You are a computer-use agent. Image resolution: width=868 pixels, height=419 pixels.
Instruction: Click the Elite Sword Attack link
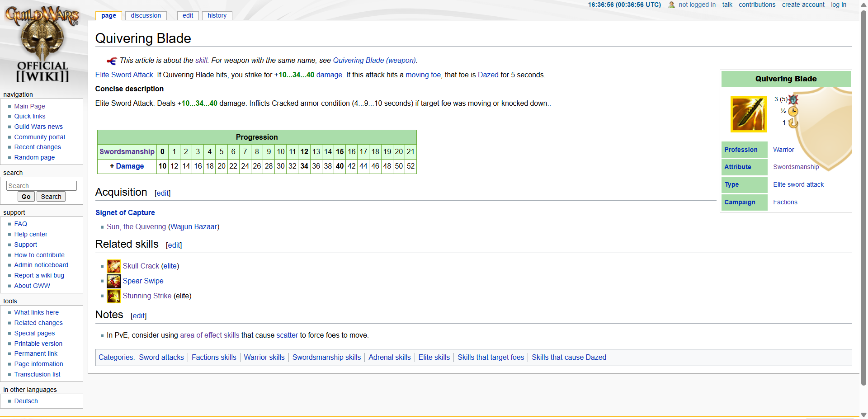[124, 75]
